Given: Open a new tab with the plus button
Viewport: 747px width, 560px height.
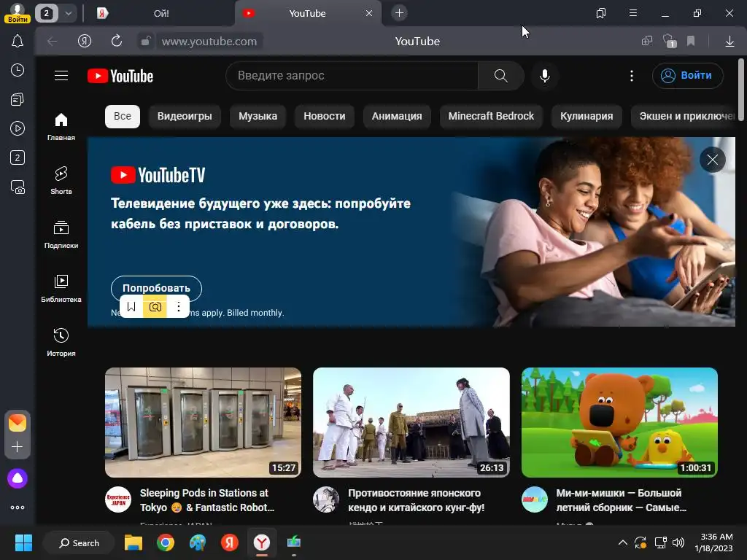Looking at the screenshot, I should point(399,13).
